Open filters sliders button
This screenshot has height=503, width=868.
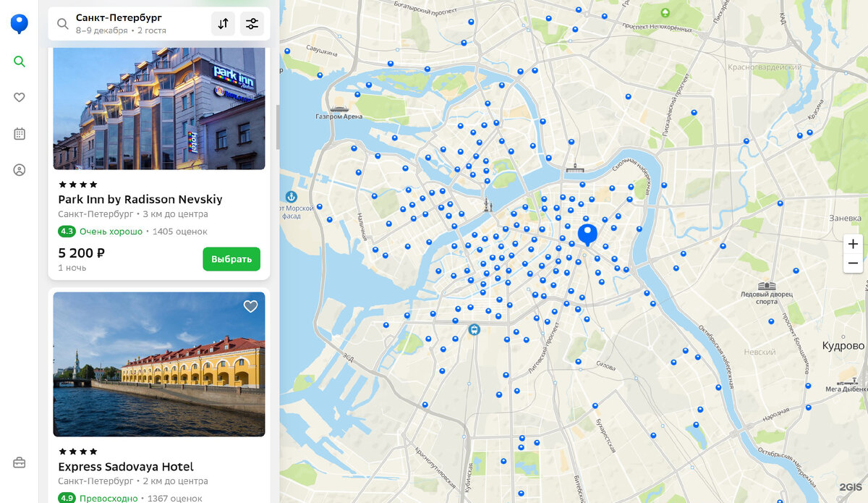pyautogui.click(x=252, y=24)
